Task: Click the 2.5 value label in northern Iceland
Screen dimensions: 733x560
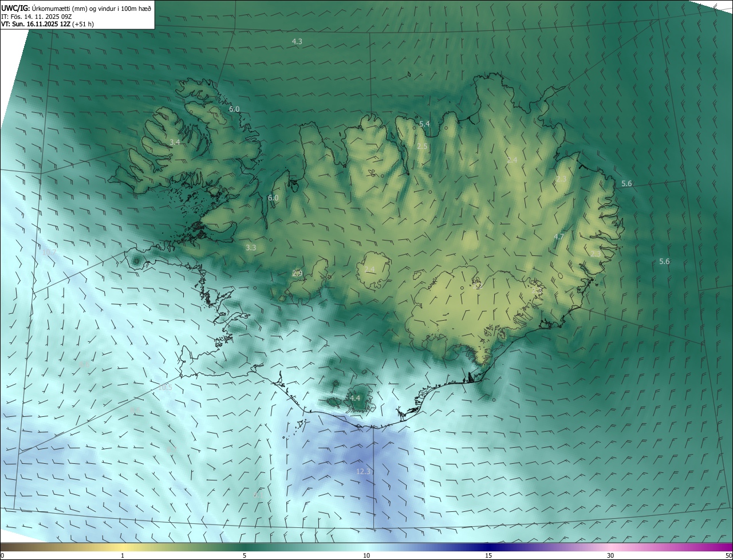Action: click(x=422, y=147)
